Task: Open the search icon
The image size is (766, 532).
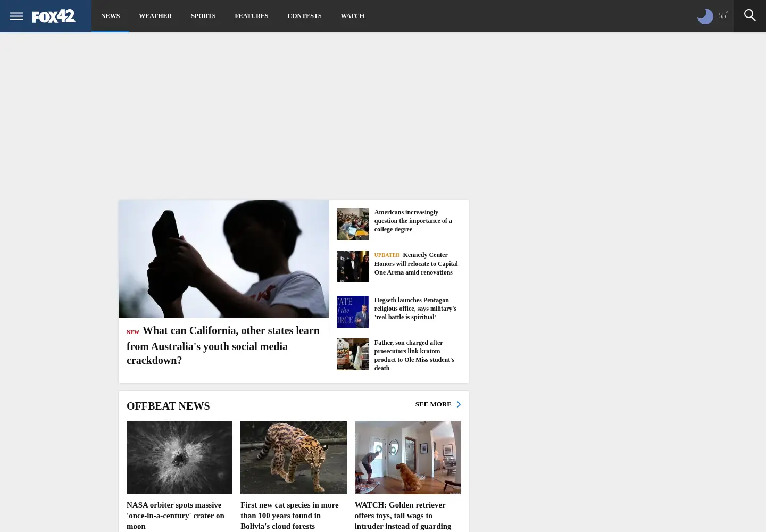Action: [x=750, y=15]
